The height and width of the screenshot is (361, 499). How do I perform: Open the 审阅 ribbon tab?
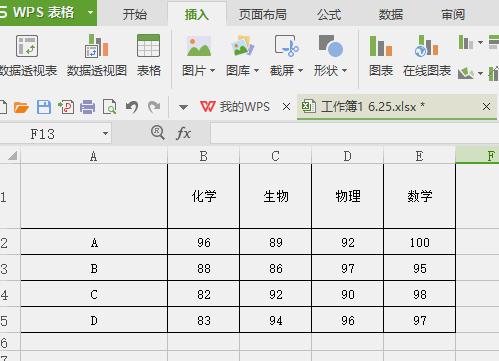453,14
